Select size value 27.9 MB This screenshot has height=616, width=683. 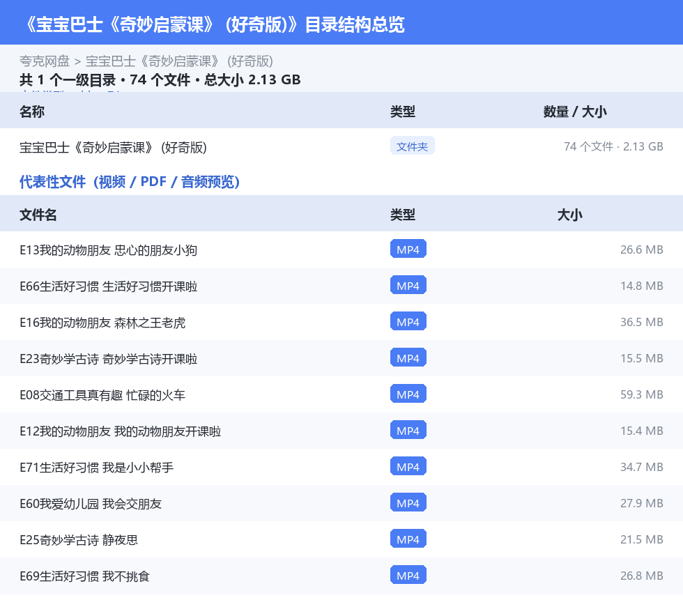(x=642, y=502)
